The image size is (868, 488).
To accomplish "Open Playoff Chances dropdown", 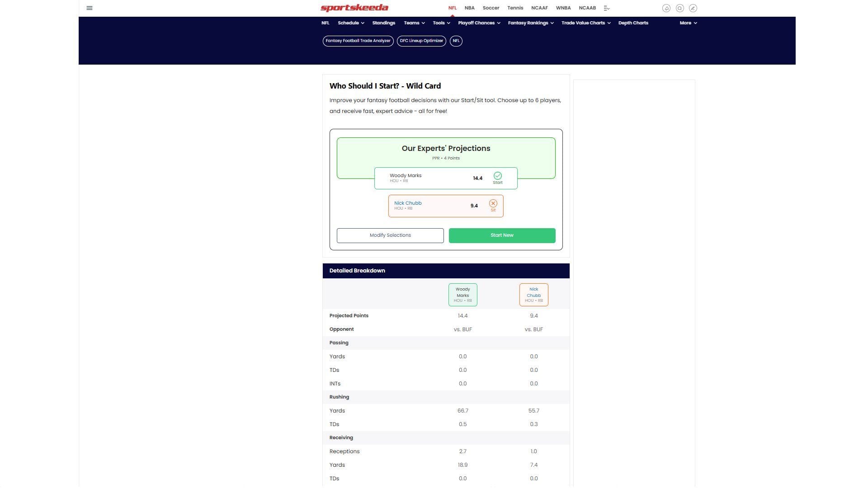I will coord(479,23).
